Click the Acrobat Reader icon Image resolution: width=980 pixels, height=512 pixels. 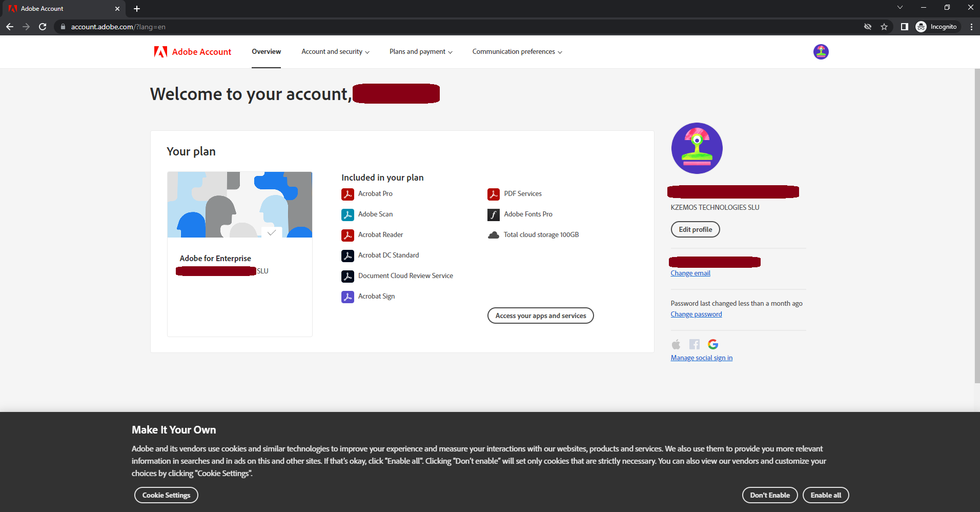(348, 235)
